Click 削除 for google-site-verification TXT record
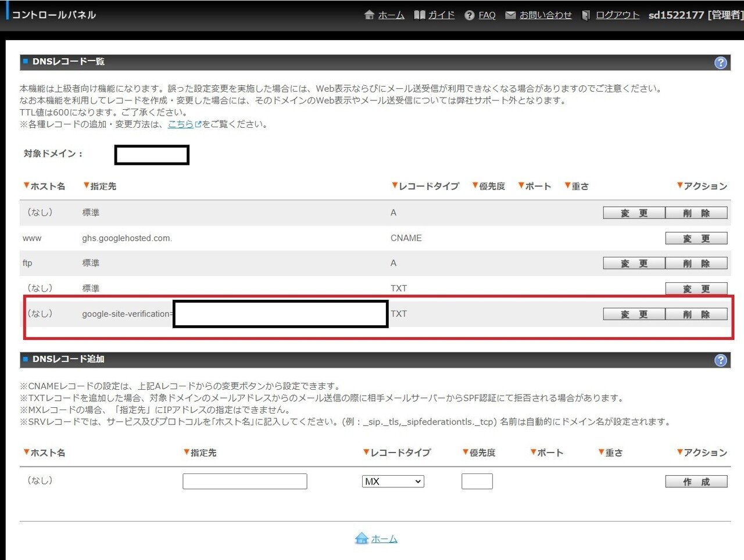Screen dimensions: 744x560 696,314
